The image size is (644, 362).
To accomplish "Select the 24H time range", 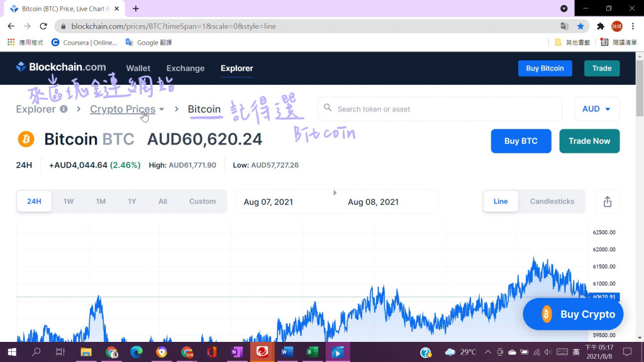I will coord(34,201).
